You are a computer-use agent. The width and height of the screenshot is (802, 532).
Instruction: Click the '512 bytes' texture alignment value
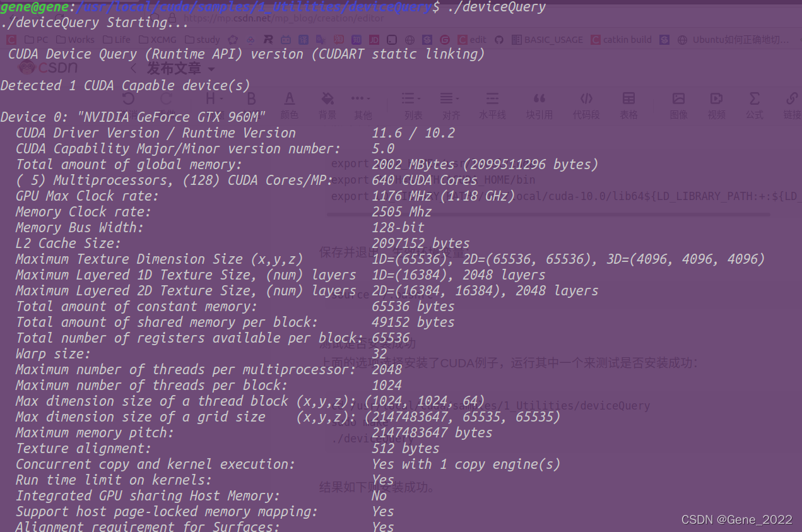tap(406, 448)
